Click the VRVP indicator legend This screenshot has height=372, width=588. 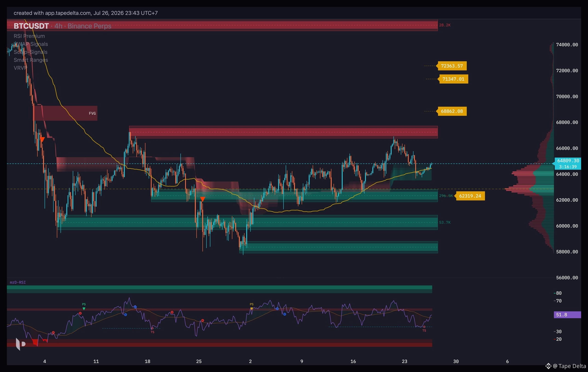tap(20, 68)
